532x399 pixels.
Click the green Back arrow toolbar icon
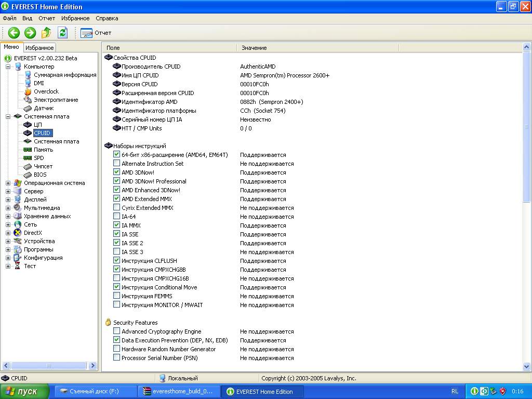coord(14,33)
